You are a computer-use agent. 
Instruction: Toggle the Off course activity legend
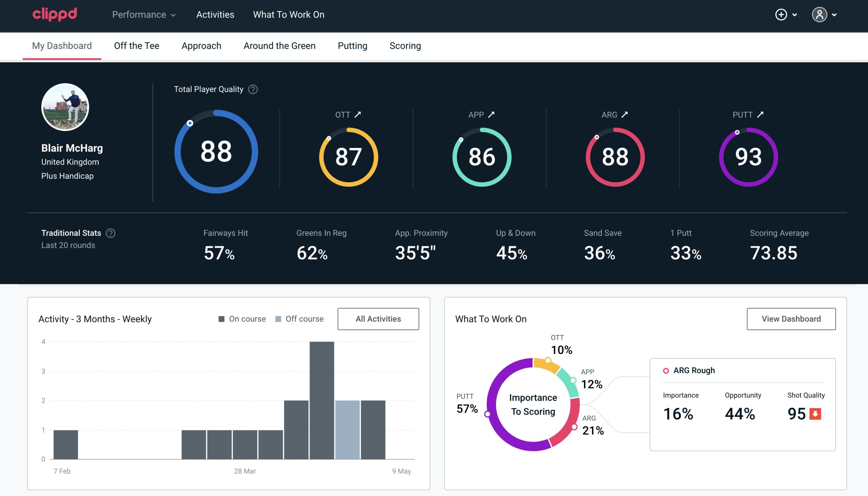pyautogui.click(x=300, y=319)
